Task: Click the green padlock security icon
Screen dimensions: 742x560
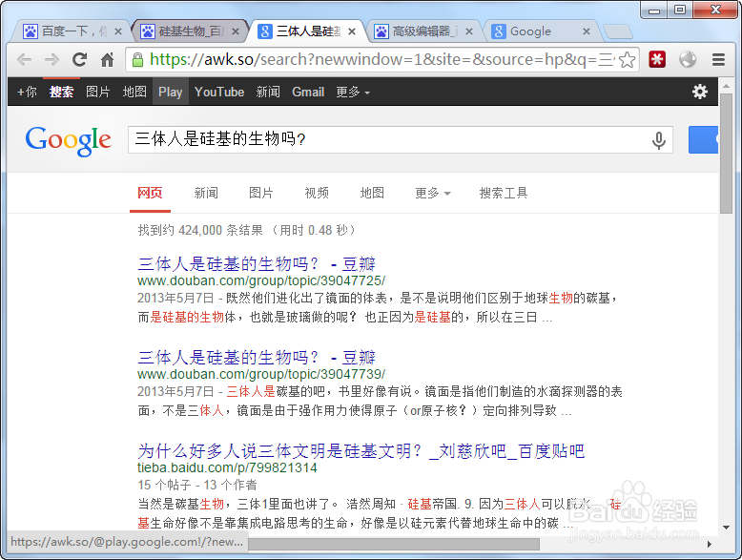Action: point(137,60)
